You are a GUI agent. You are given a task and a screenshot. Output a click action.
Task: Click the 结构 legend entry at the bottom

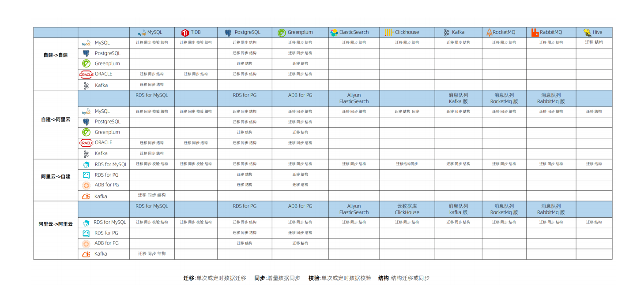404,279
